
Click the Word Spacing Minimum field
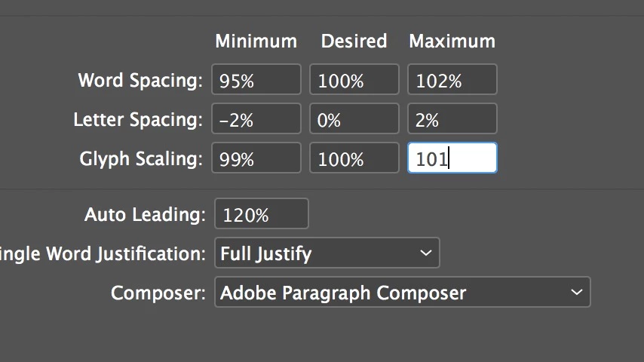256,80
